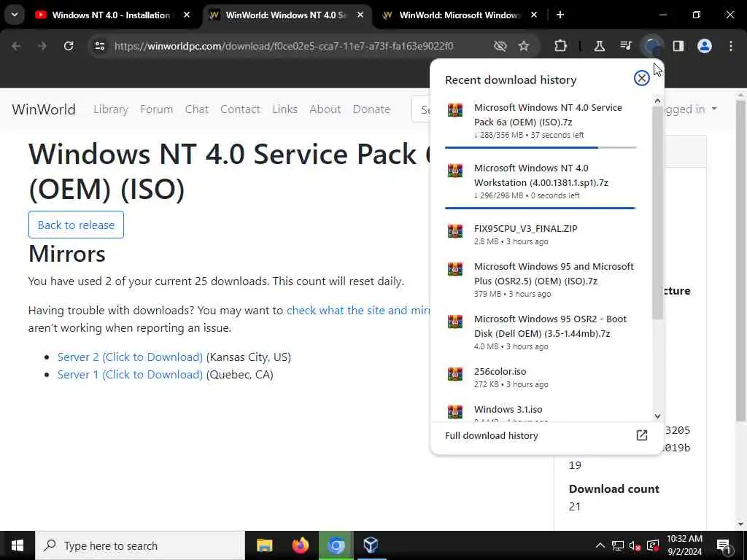Open the Windows Start button
The image size is (747, 560).
point(18,545)
